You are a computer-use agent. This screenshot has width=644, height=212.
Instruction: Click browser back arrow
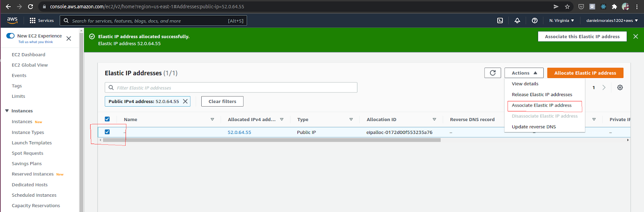[x=8, y=6]
